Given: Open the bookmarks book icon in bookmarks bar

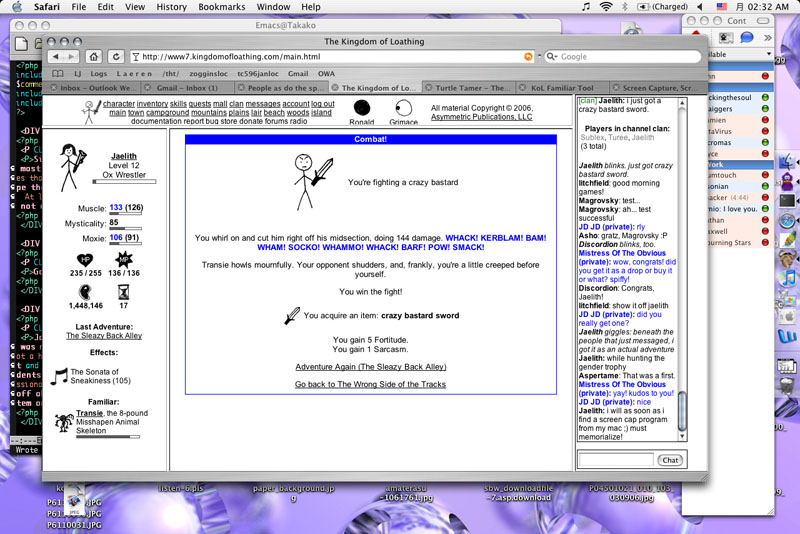Looking at the screenshot, I should pos(58,73).
